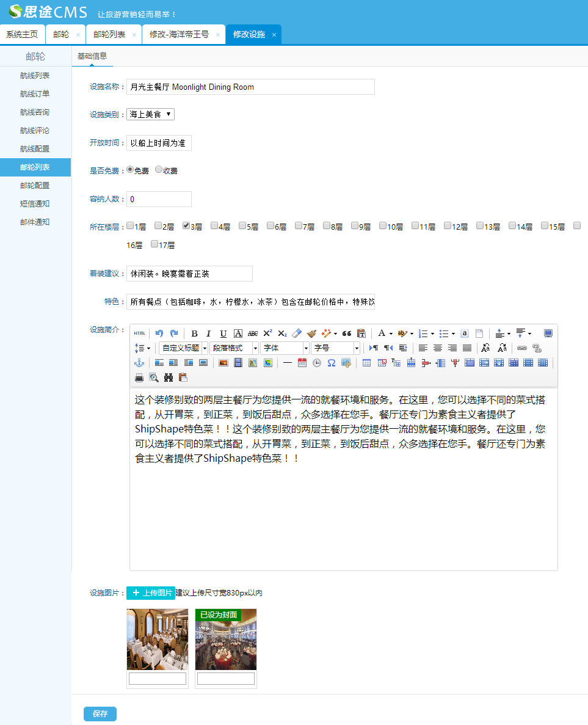Switch to the 邮轮列表 tab

pyautogui.click(x=110, y=35)
